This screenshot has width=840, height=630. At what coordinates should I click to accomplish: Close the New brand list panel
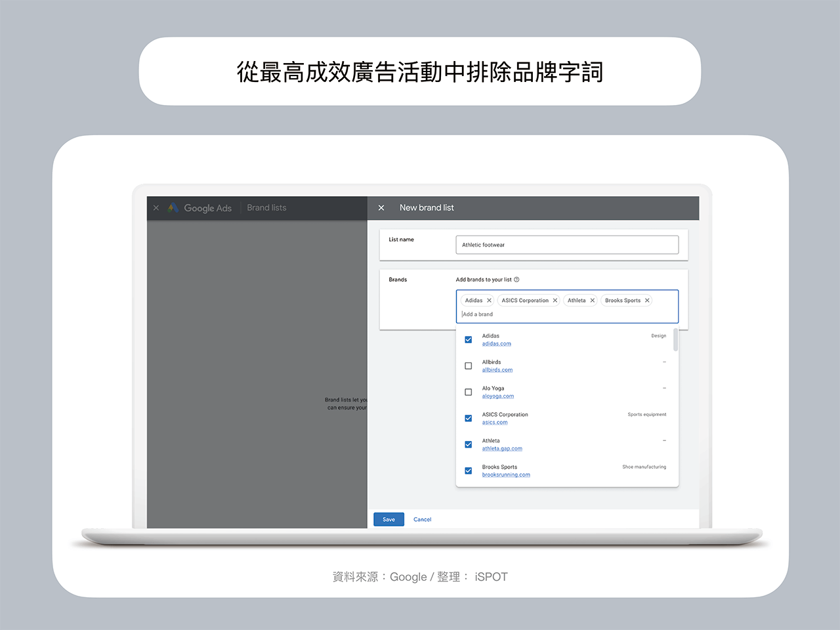coord(381,208)
